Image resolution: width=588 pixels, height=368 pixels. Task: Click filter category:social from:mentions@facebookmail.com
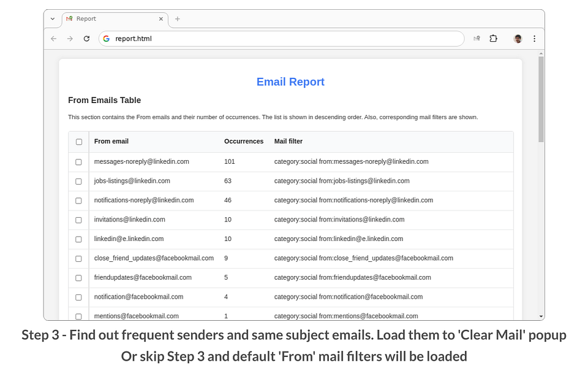click(x=346, y=316)
